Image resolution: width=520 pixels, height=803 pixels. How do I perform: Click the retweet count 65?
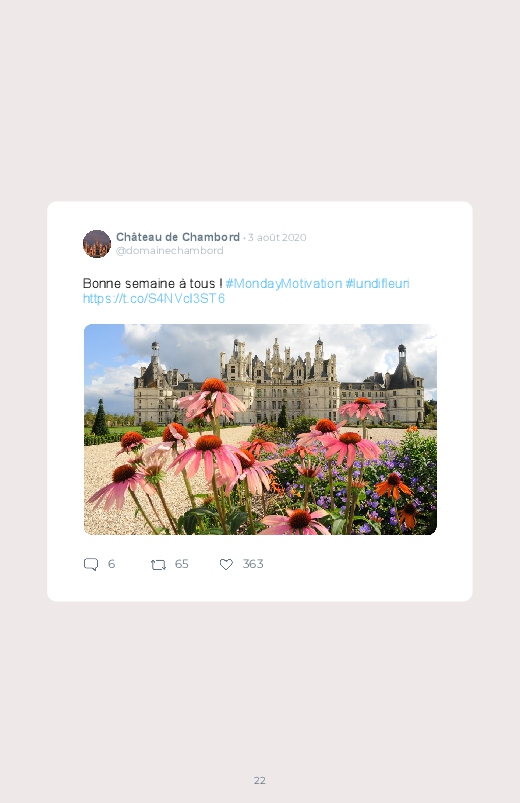(x=181, y=564)
